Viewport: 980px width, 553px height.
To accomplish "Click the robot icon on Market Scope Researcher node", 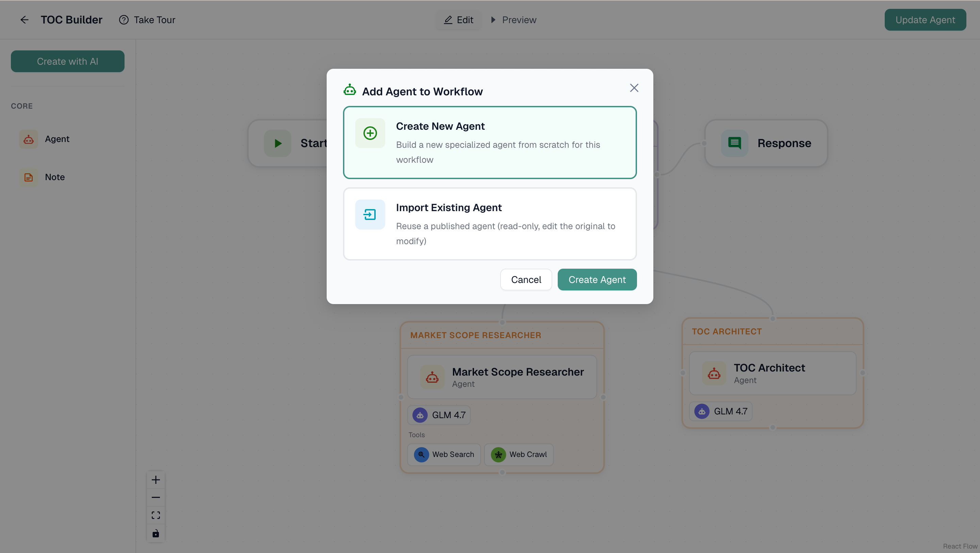I will pos(432,377).
